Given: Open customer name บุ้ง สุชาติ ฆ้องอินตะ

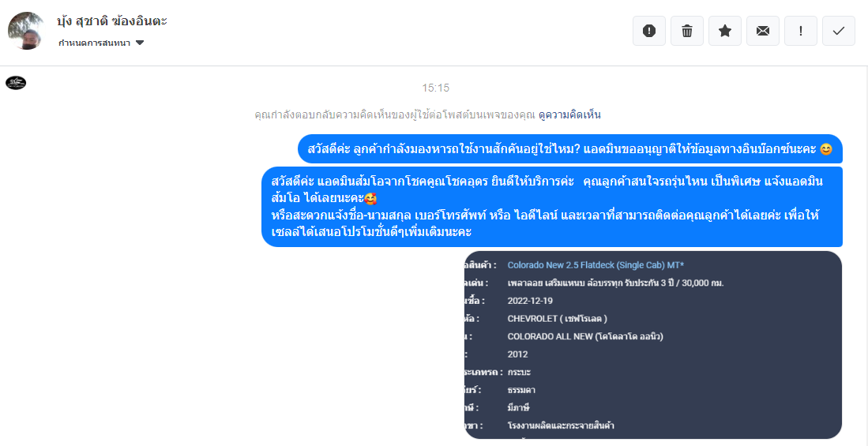Looking at the screenshot, I should point(112,21).
